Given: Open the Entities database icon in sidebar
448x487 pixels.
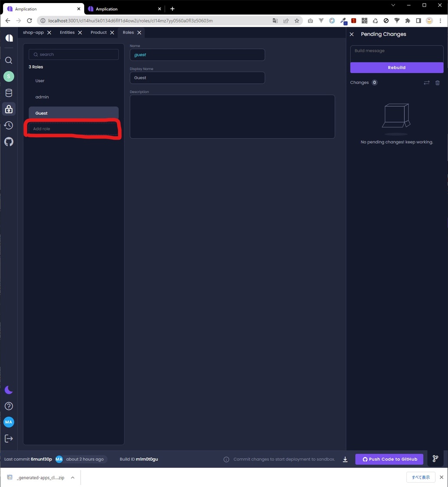Looking at the screenshot, I should (x=9, y=93).
